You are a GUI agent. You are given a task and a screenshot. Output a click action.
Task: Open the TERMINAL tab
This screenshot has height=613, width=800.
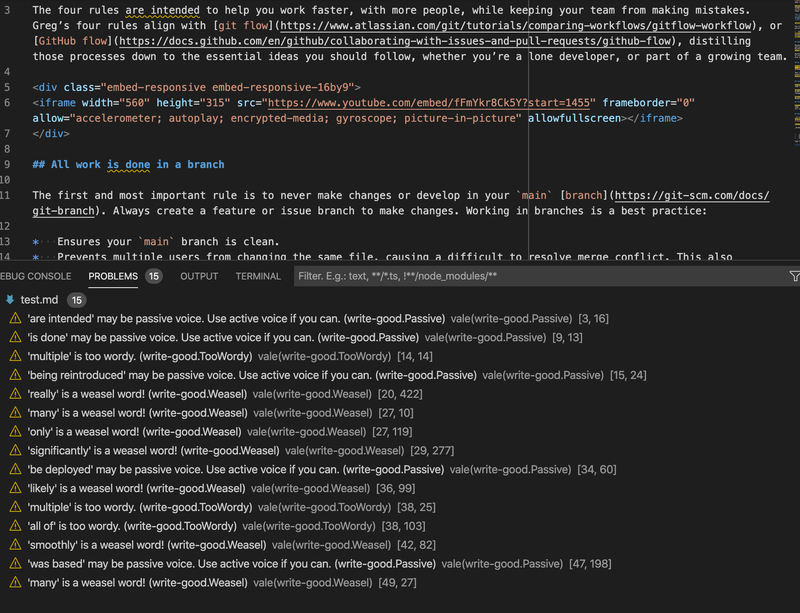(258, 276)
